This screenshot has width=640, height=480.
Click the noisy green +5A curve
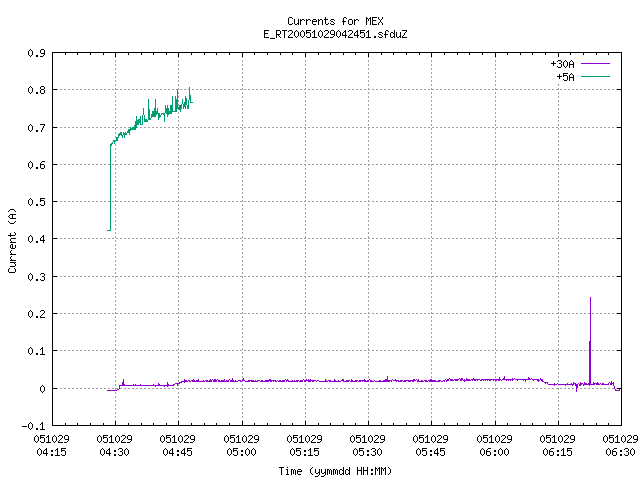point(151,114)
